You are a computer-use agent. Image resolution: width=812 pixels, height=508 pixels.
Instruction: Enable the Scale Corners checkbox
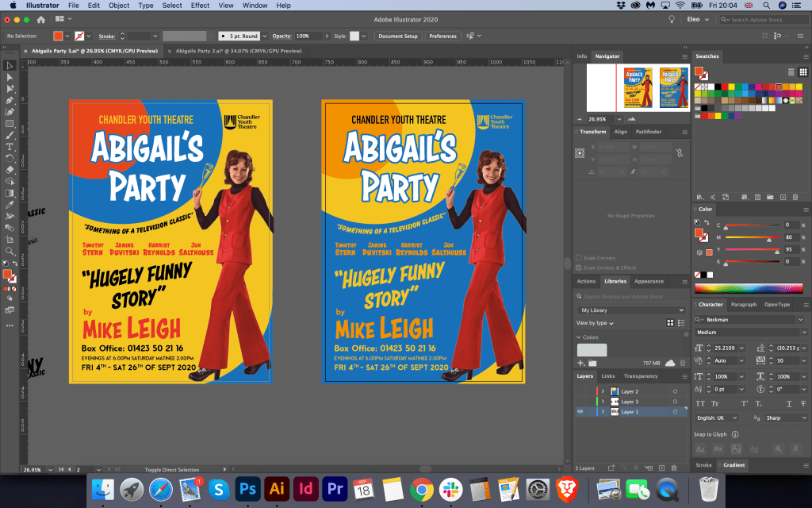point(578,258)
